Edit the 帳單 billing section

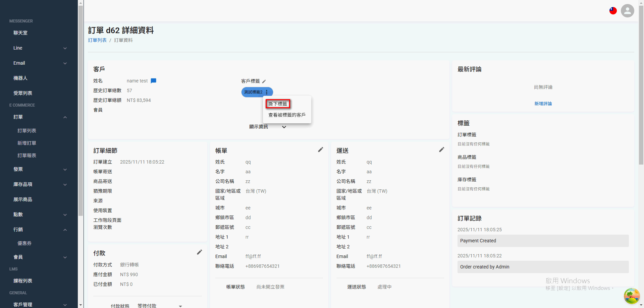[321, 149]
